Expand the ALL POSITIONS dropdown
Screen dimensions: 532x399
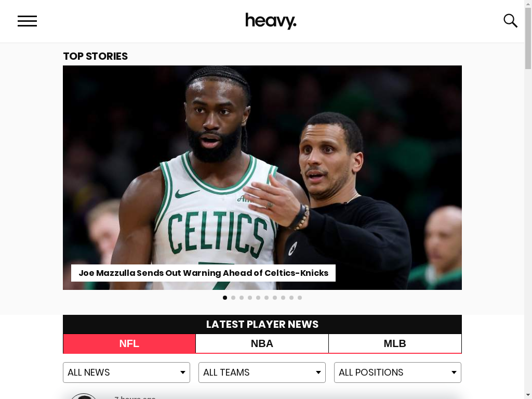tap(397, 373)
